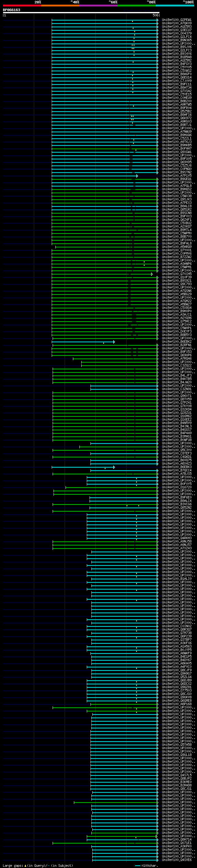The image size is (197, 868).
Task: Select the UniRef100_Q6EU14 label
Action: [x=176, y=78]
